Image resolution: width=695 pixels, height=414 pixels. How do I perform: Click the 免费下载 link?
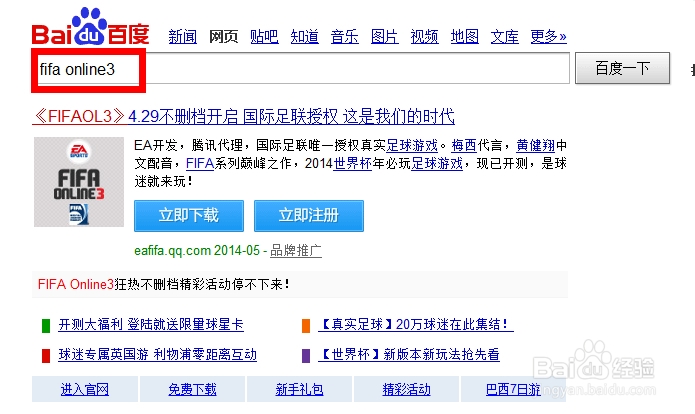192,390
